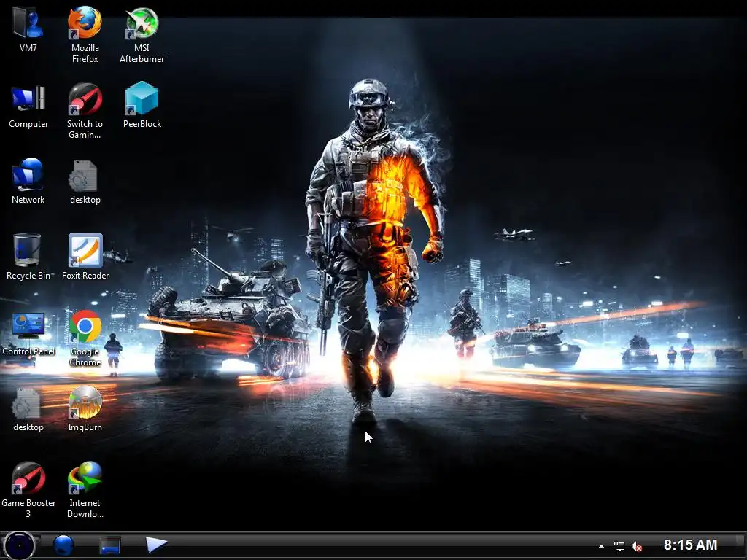The width and height of the screenshot is (747, 560).
Task: Click the blue globe browser taskbar icon
Action: pos(63,545)
